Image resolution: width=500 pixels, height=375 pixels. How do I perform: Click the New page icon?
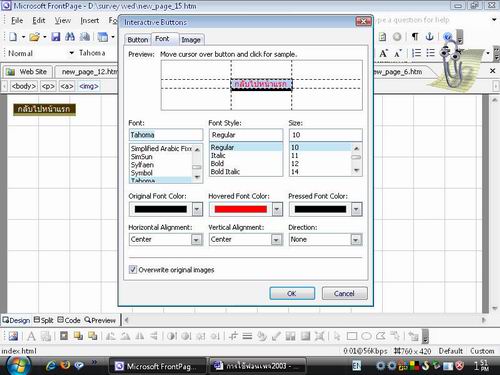tap(13, 37)
